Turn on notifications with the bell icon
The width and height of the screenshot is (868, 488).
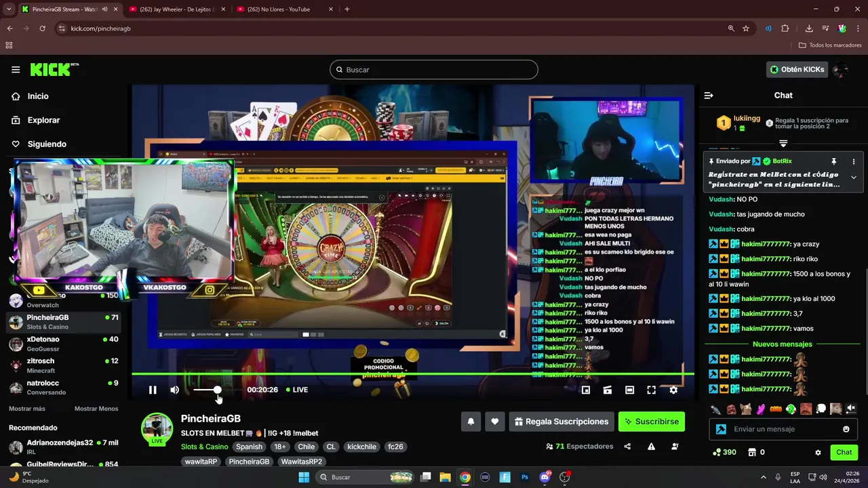coord(471,422)
